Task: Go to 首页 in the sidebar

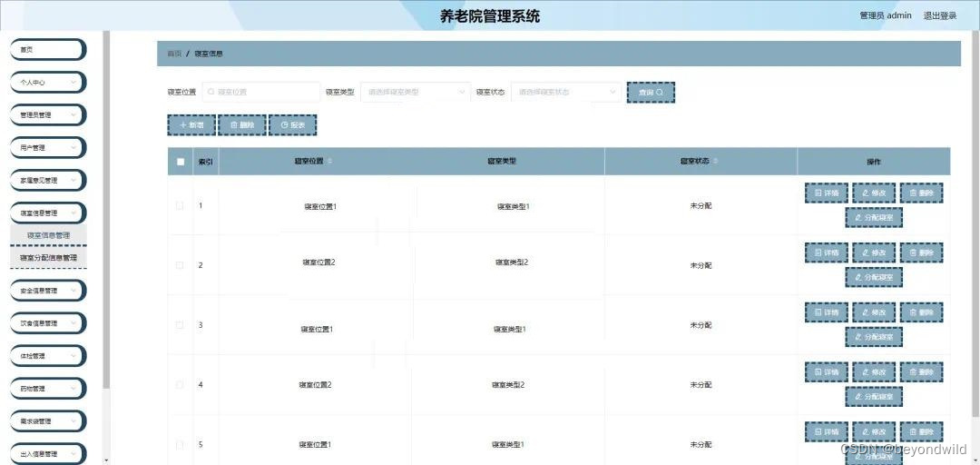Action: pos(47,49)
